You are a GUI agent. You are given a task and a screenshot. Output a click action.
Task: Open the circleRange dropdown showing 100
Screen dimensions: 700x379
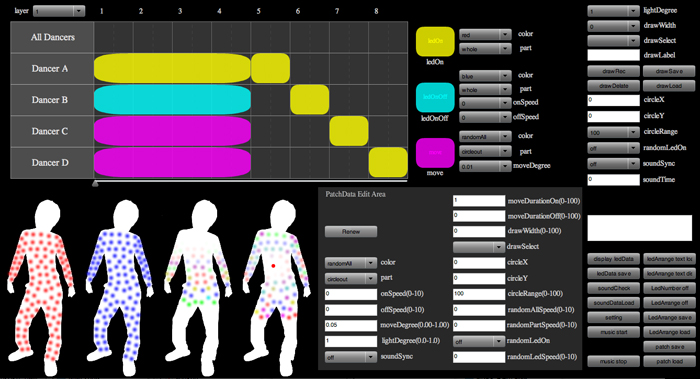[x=613, y=133]
